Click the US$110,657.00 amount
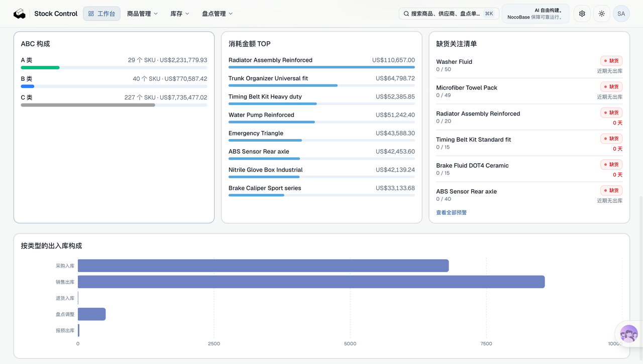643x364 pixels. [x=393, y=60]
